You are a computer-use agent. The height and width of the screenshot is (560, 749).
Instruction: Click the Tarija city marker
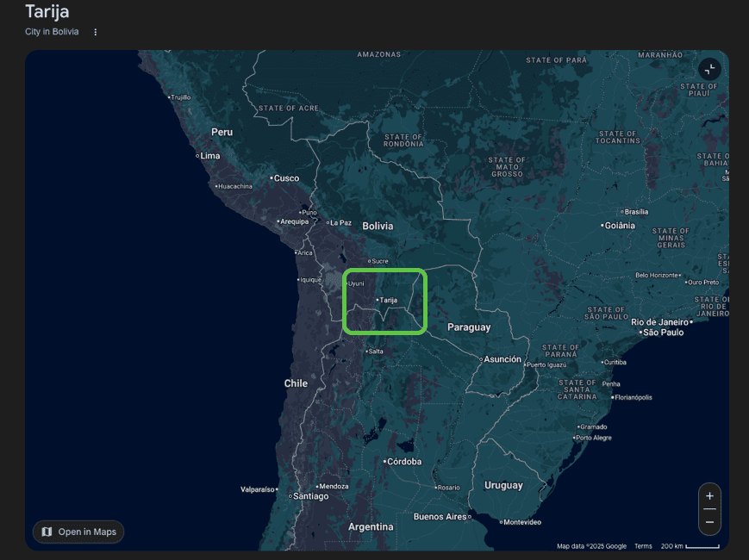coord(378,300)
